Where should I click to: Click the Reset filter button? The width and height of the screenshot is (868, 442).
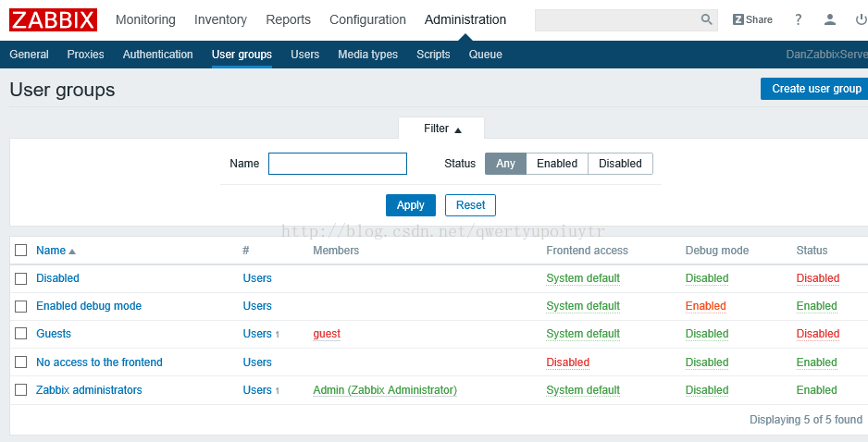tap(470, 205)
